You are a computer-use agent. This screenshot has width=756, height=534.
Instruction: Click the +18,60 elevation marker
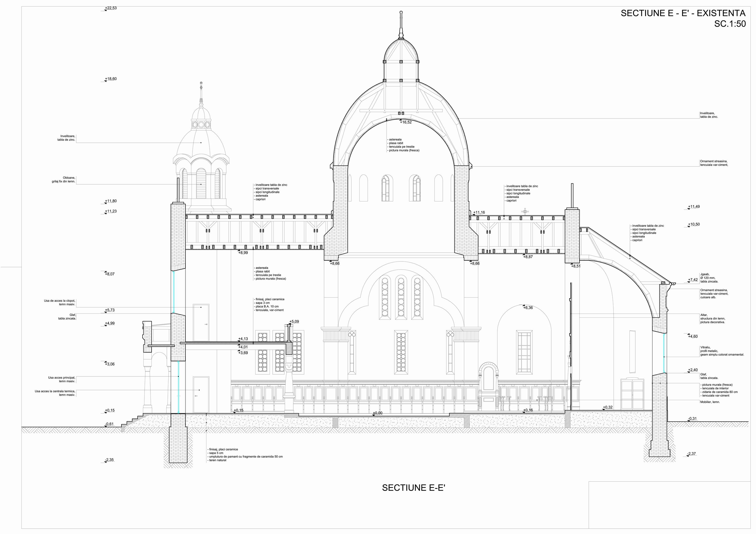(110, 79)
